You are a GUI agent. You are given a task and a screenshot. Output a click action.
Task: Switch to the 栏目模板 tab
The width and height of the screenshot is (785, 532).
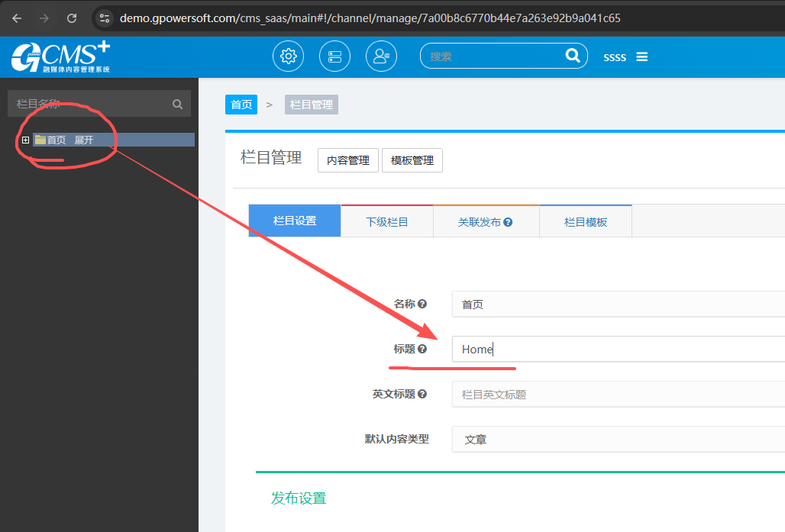pos(586,222)
